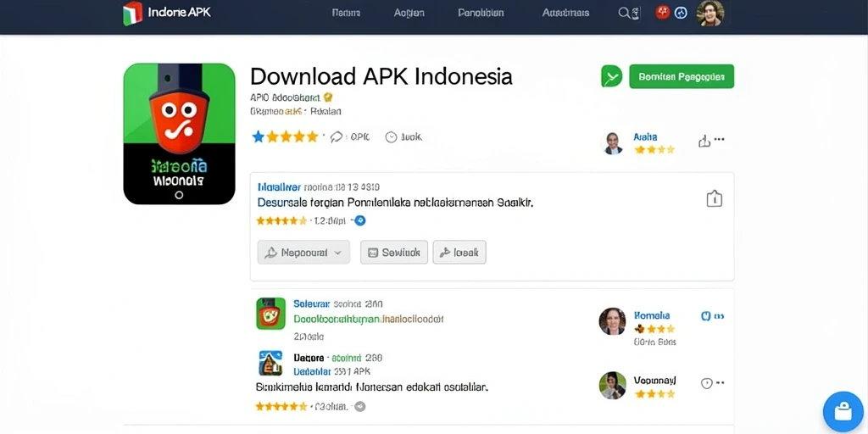Click the Dadabiar 3.91 APK link
Viewport: 868px width, 434px height.
click(x=331, y=371)
